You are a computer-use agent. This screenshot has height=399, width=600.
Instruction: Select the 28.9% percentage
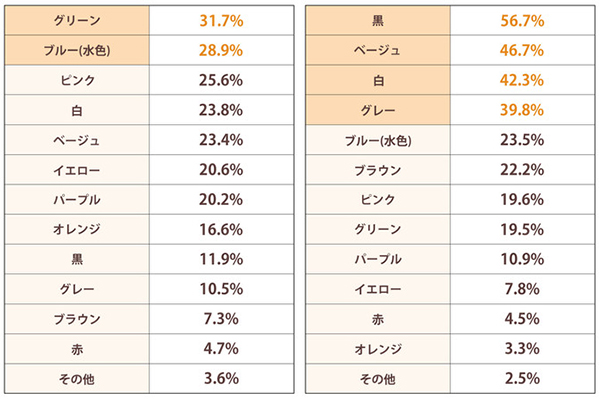pos(222,50)
